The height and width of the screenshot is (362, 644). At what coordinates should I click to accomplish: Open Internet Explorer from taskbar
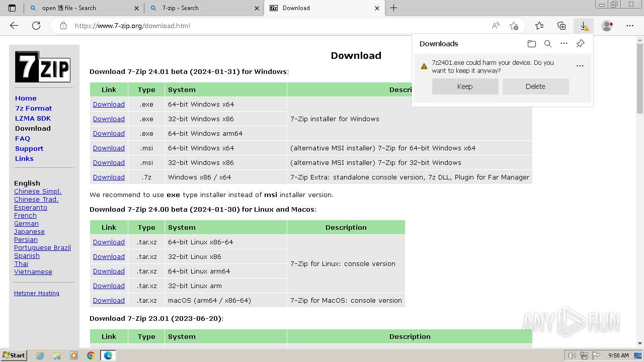pyautogui.click(x=40, y=355)
